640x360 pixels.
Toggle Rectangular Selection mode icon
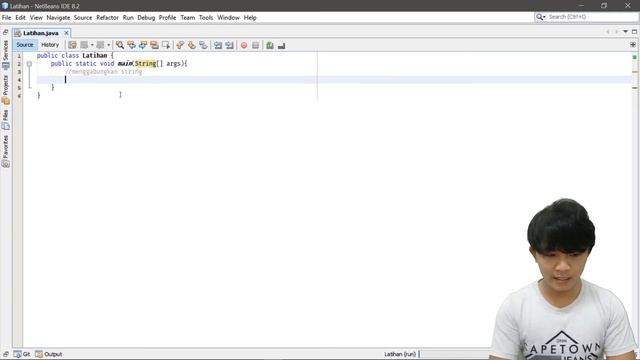(x=166, y=45)
